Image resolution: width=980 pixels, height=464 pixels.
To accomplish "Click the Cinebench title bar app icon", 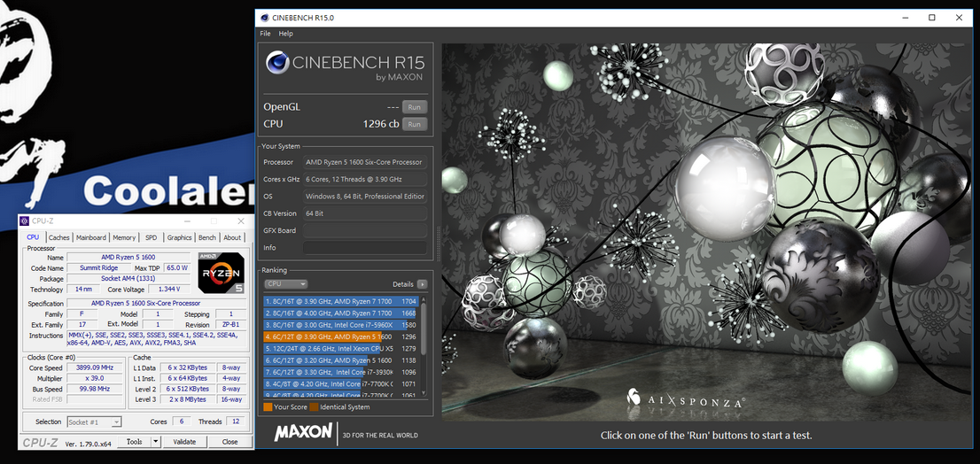I will pos(265,18).
